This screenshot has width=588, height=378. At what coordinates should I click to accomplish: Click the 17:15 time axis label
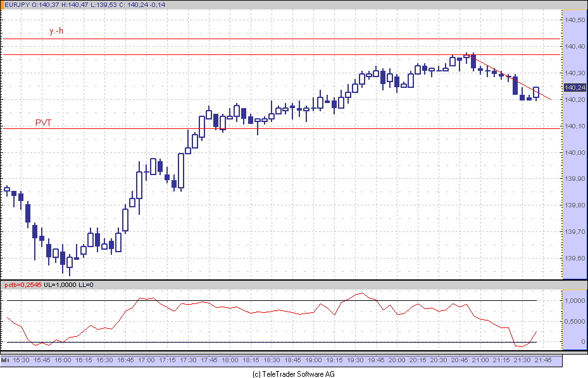point(167,360)
